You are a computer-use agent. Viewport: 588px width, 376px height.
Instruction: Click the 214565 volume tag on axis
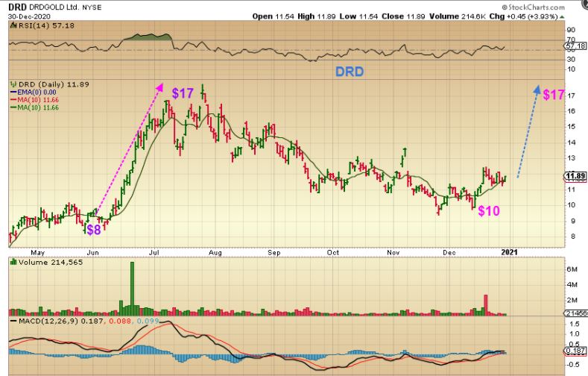[x=575, y=313]
